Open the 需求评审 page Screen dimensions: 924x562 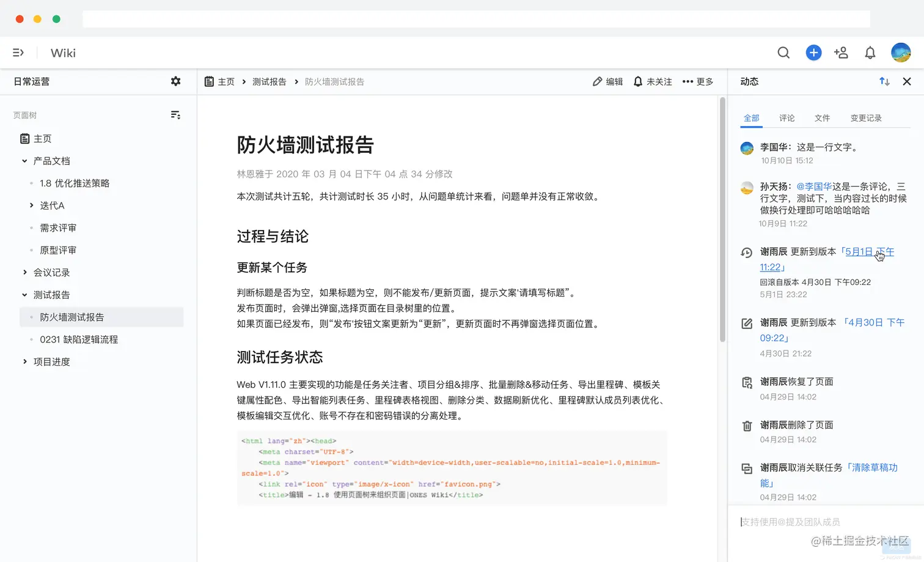point(58,228)
